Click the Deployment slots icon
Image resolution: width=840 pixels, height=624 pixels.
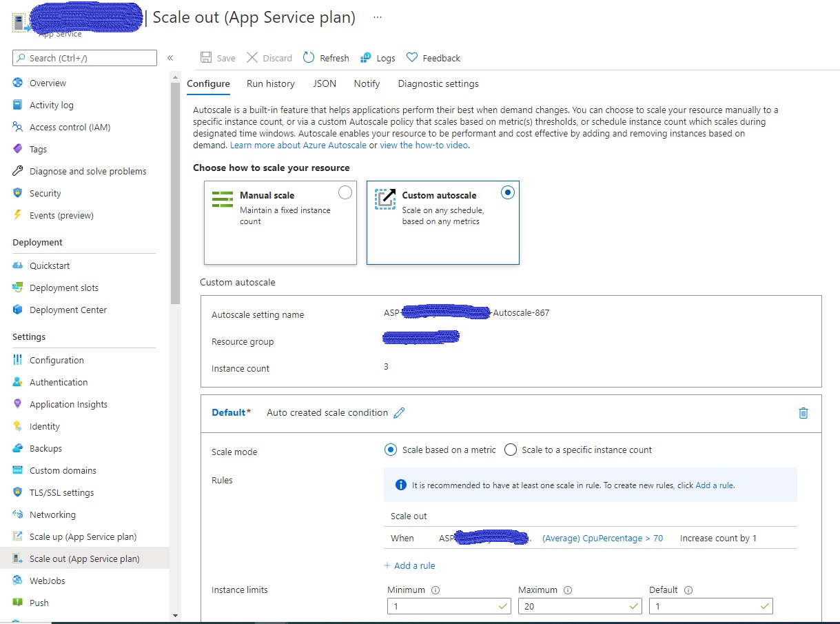tap(18, 288)
